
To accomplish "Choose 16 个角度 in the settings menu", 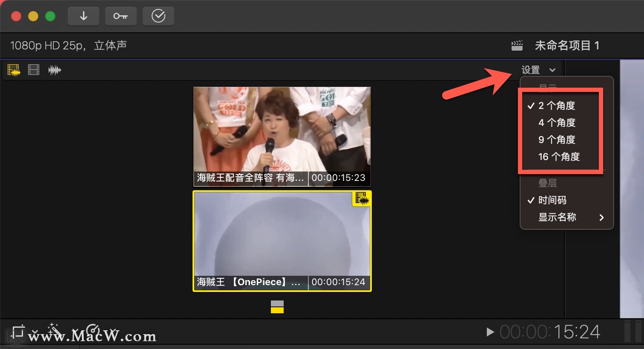I will click(x=567, y=157).
